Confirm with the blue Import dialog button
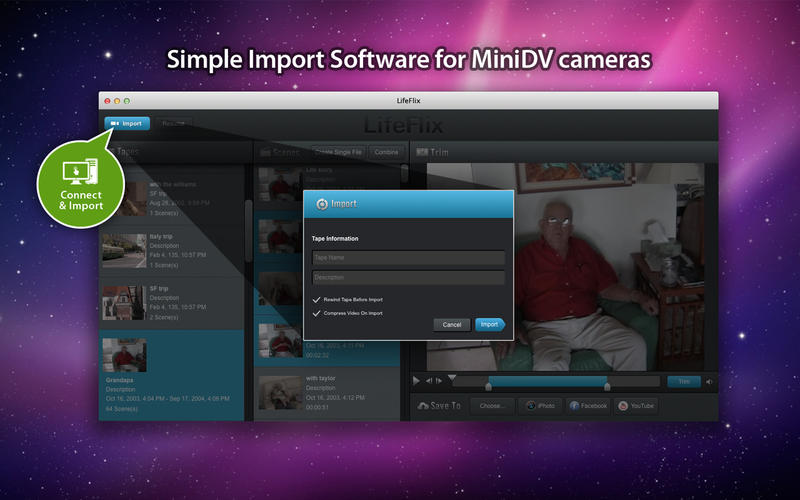Viewport: 800px width, 500px height. pos(489,324)
